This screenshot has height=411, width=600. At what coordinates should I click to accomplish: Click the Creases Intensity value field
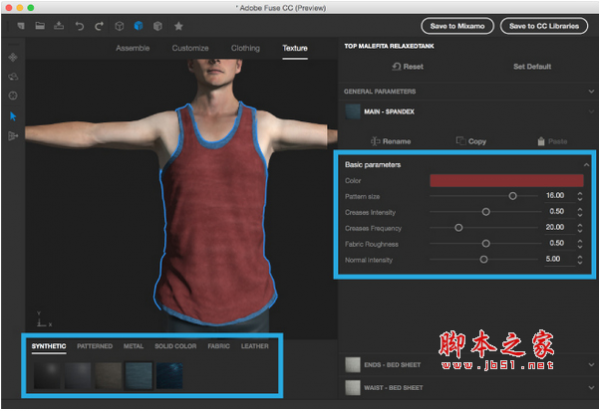click(560, 211)
